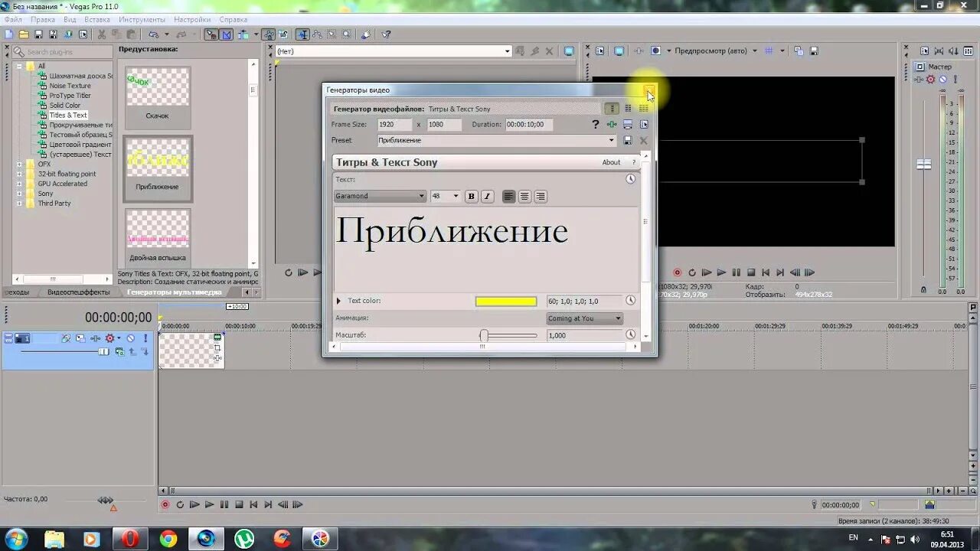Save the project via main toolbar

pyautogui.click(x=38, y=34)
